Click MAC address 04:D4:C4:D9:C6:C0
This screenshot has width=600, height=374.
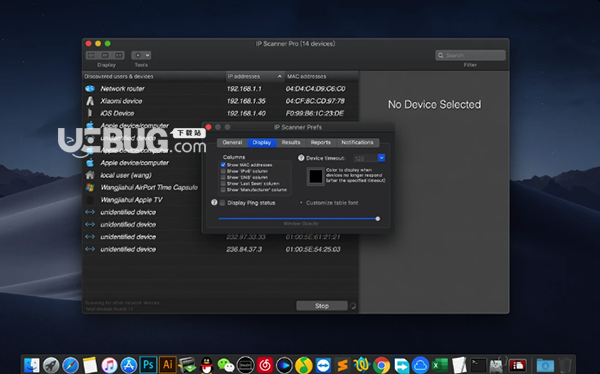(x=315, y=89)
